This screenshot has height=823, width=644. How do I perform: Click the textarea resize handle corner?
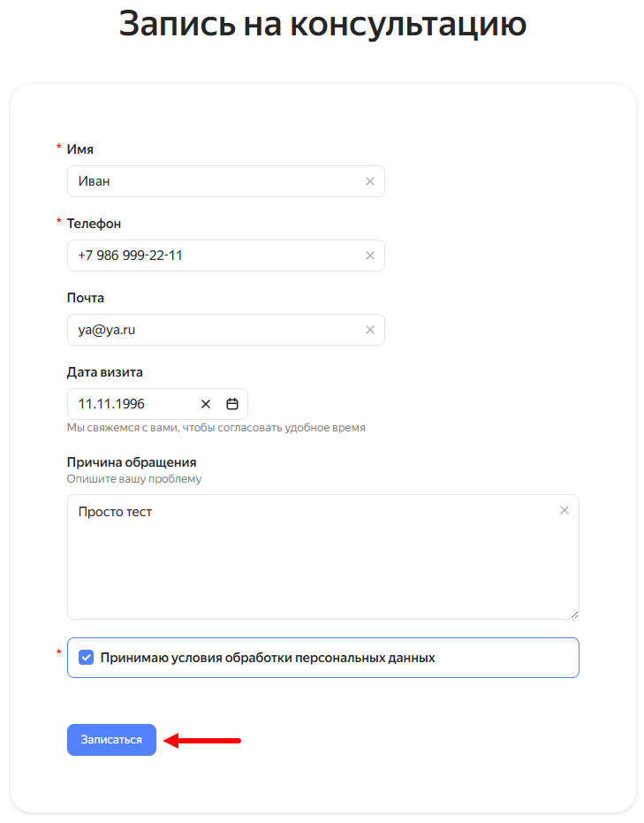click(574, 613)
